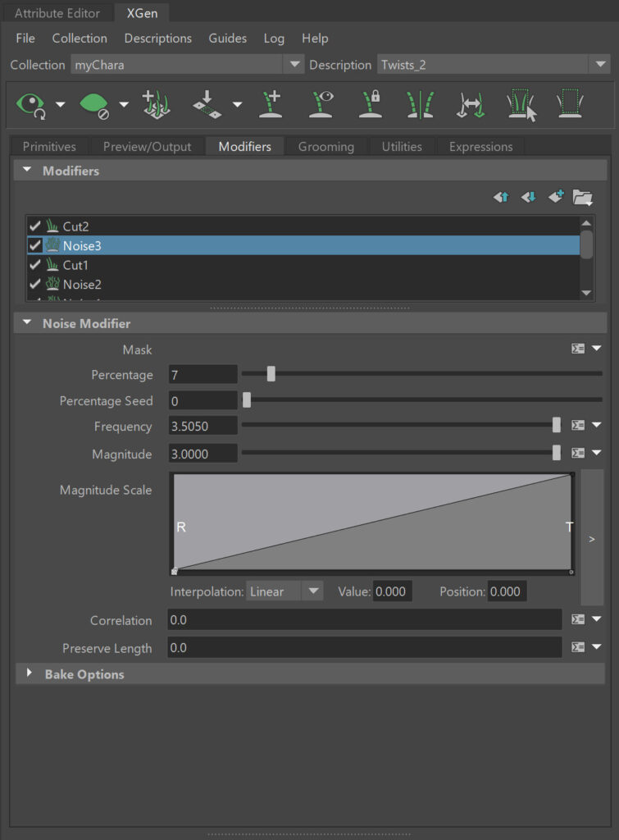The image size is (619, 840).
Task: Click the clear preview leaf icon
Action: click(93, 104)
